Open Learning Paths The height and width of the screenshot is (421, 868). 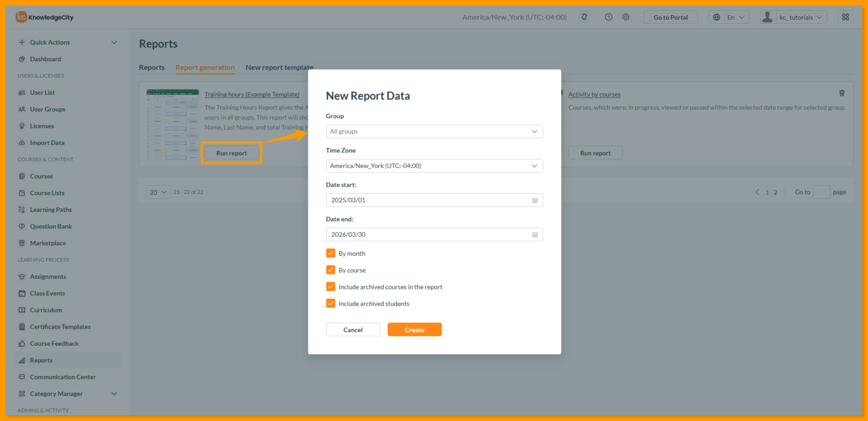tap(51, 209)
